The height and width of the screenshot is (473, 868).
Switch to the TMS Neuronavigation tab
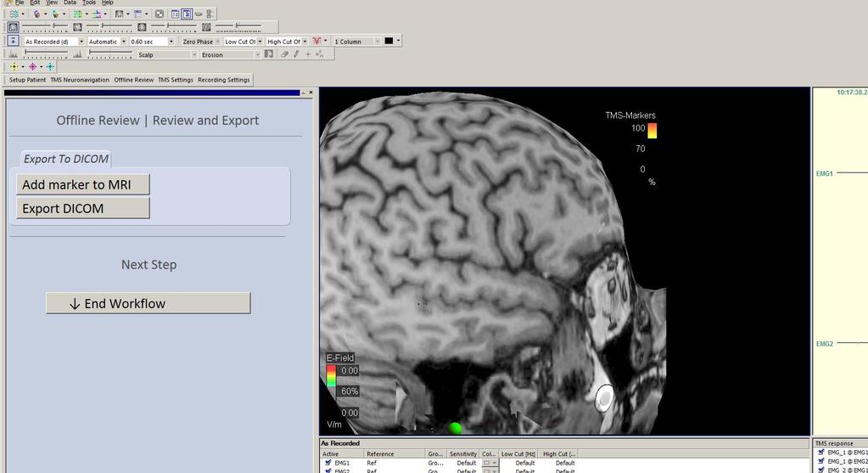coord(80,80)
